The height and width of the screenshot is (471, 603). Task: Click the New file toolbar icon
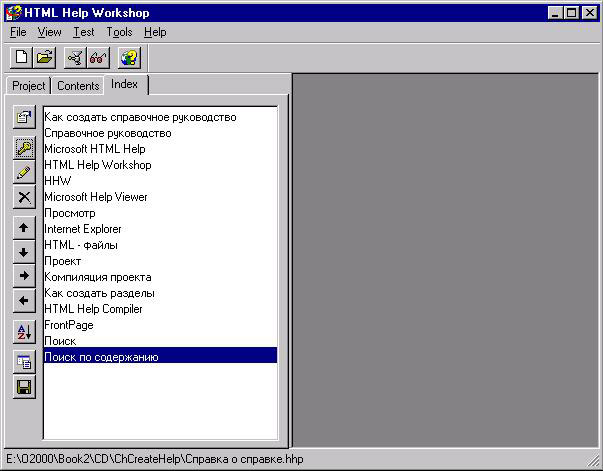(x=21, y=58)
